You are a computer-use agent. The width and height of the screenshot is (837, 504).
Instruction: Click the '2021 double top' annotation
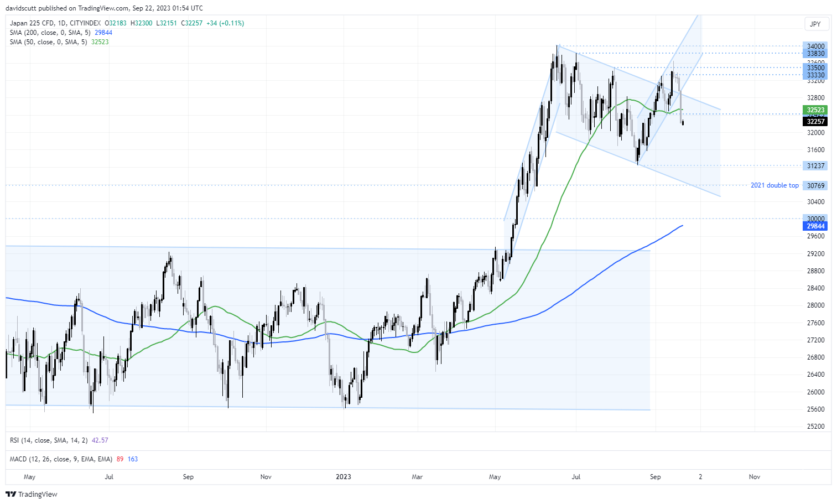pyautogui.click(x=774, y=185)
